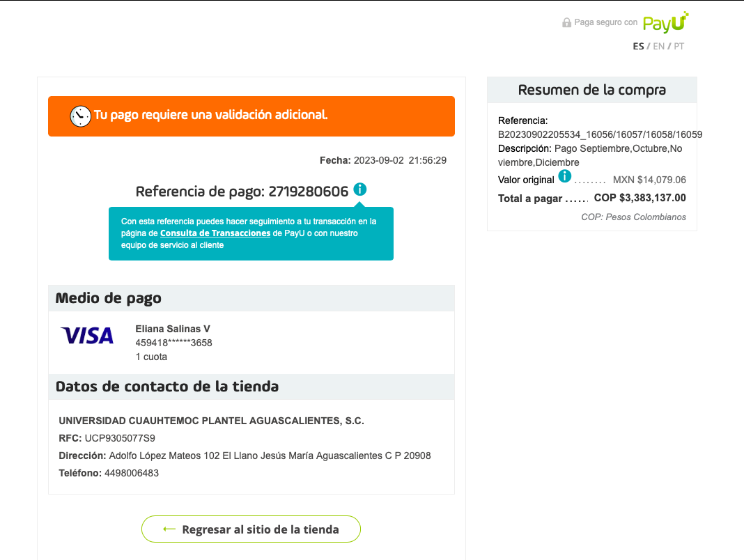Click the VISA card logo
This screenshot has height=560, width=744.
(x=87, y=336)
